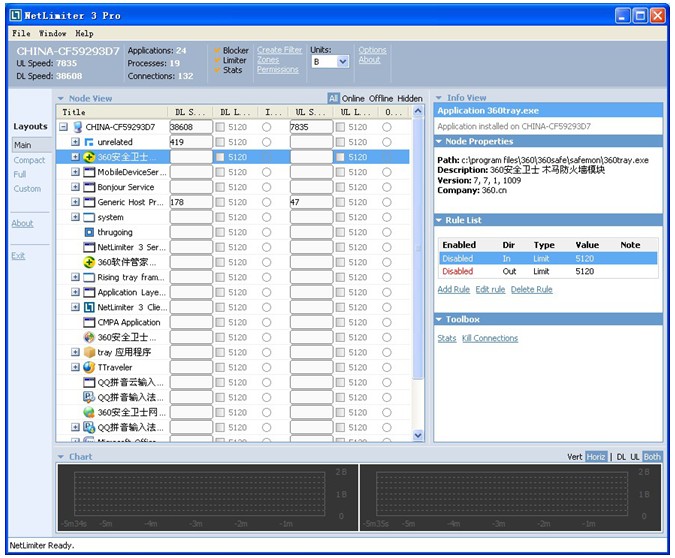Switch chart to Vert orientation
This screenshot has width=675, height=558.
click(x=575, y=457)
